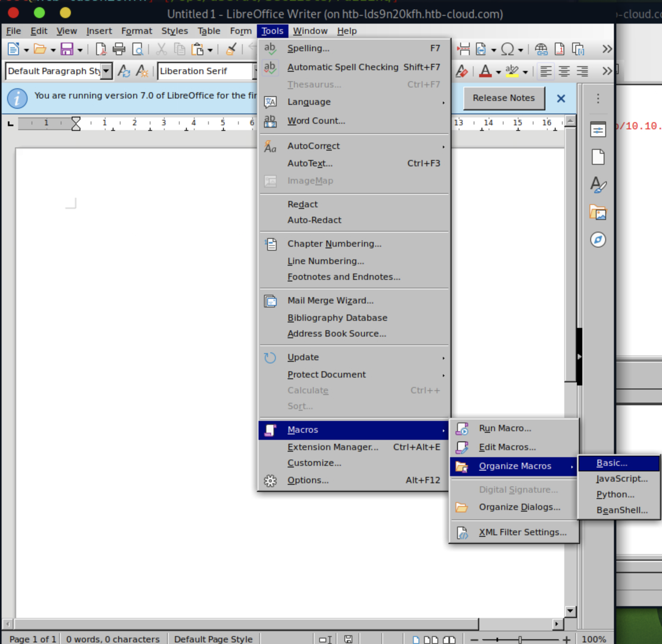The height and width of the screenshot is (644, 662).
Task: Click the Align Right icon
Action: [582, 71]
